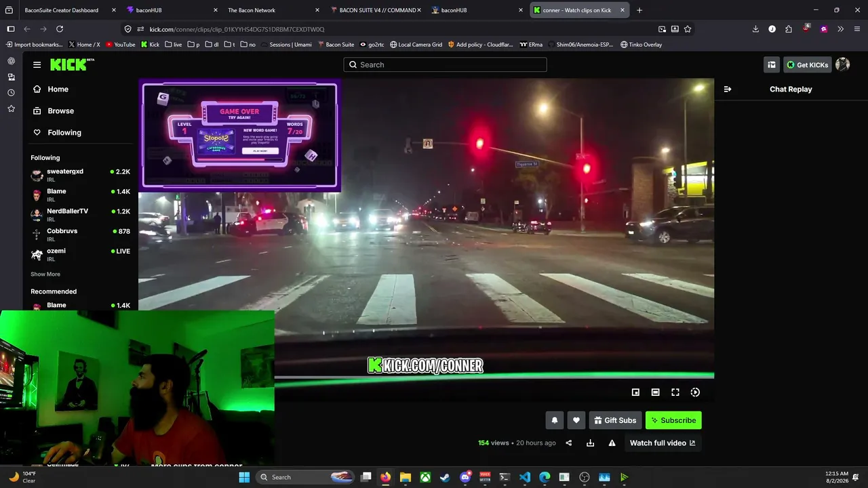868x488 pixels.
Task: Open browser downloads panel
Action: (x=755, y=29)
